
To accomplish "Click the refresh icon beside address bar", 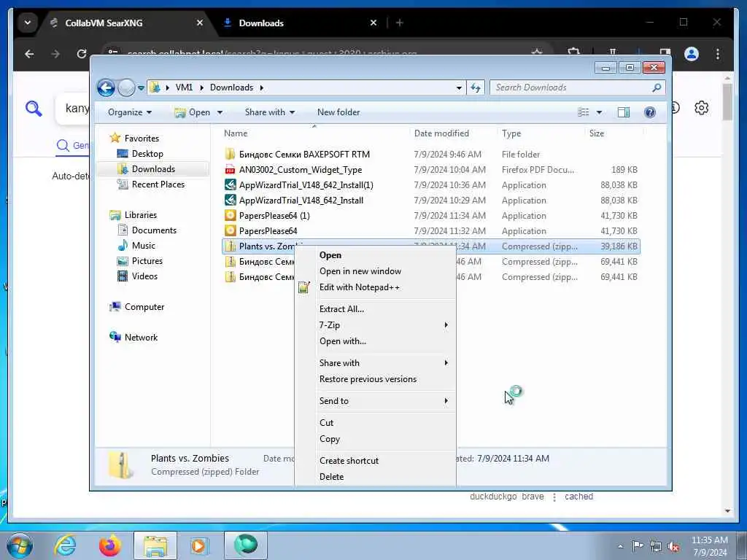I will [476, 87].
